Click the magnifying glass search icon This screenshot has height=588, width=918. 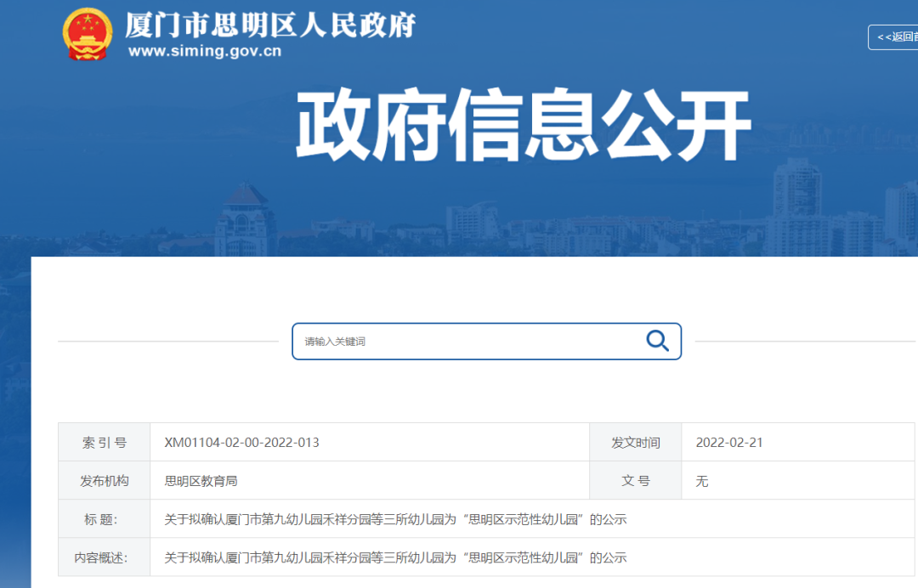[657, 341]
